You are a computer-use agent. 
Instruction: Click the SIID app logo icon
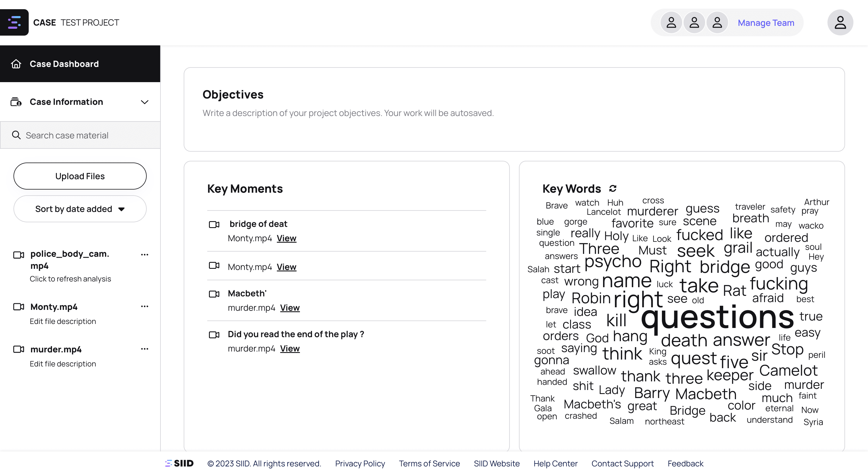(14, 22)
